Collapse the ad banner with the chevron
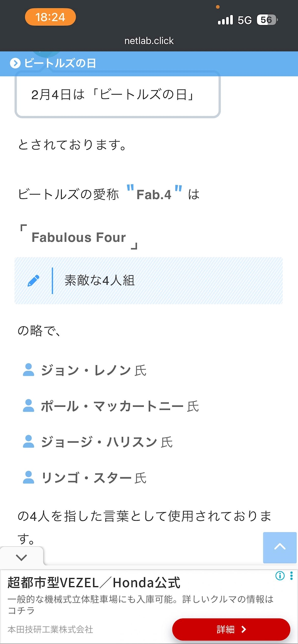This screenshot has height=644, width=298. tap(21, 557)
